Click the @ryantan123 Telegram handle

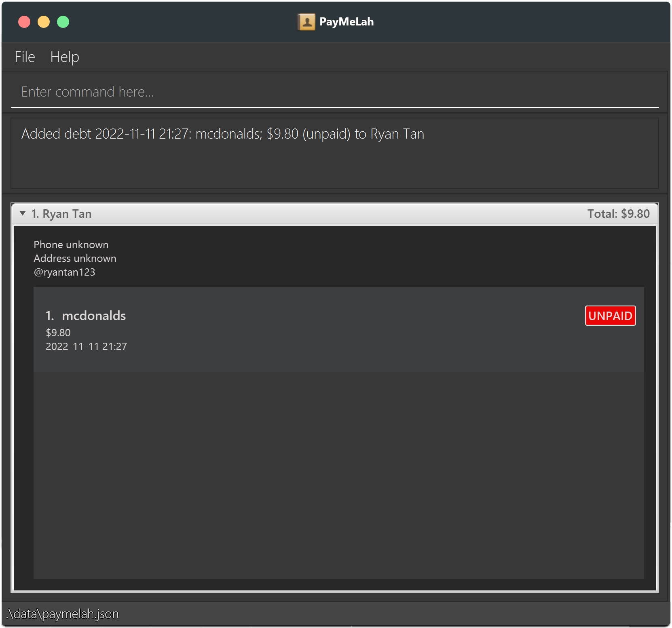pos(64,272)
